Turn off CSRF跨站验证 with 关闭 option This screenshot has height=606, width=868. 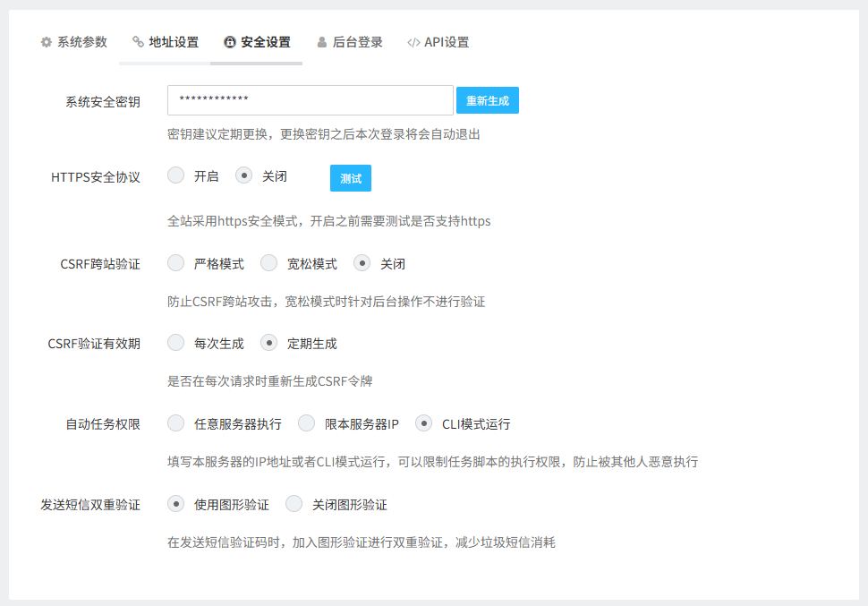[362, 262]
